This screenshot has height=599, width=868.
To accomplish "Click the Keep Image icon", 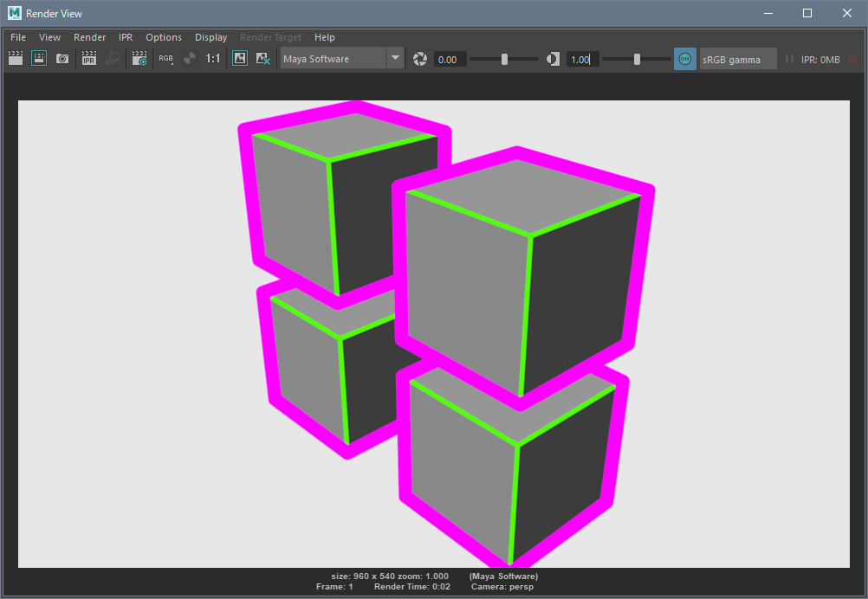I will 240,59.
